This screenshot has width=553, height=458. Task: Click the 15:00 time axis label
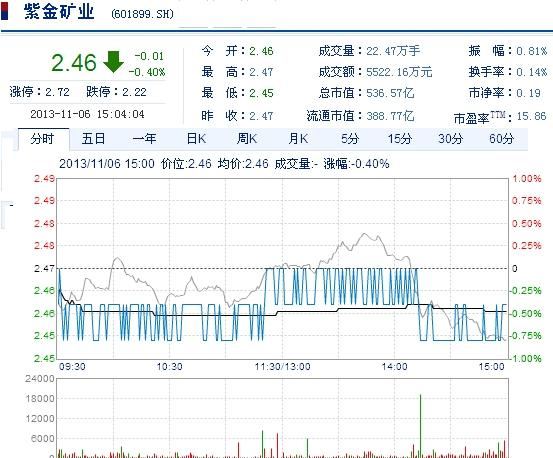click(491, 367)
